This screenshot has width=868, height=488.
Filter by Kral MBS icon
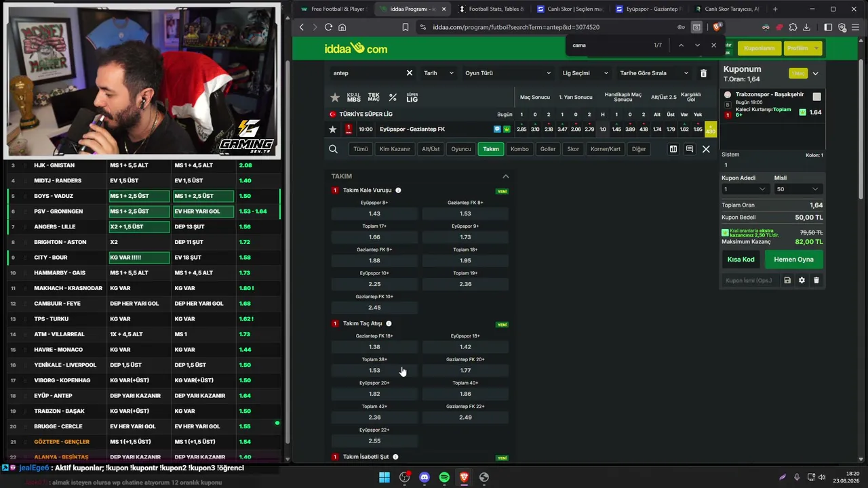[x=354, y=98]
